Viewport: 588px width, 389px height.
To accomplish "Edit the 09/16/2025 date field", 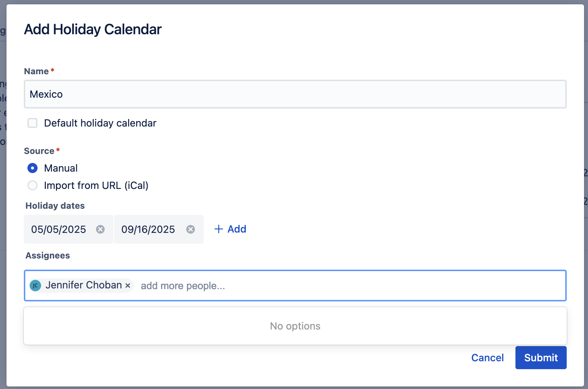I will click(x=148, y=229).
